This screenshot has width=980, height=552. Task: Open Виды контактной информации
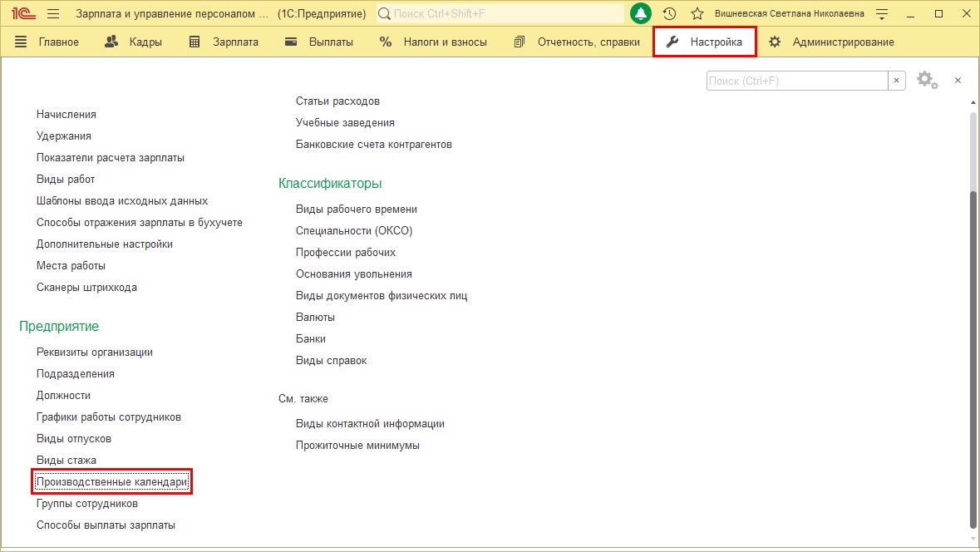click(x=370, y=424)
